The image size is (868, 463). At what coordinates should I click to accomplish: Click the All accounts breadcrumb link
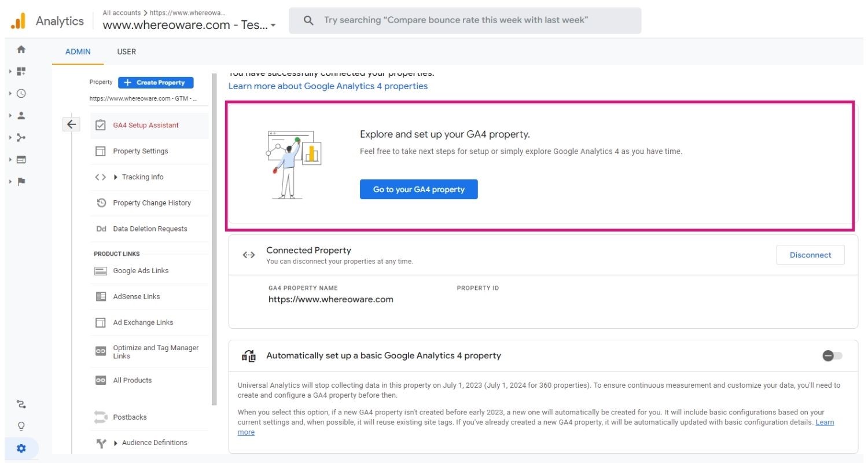point(122,12)
